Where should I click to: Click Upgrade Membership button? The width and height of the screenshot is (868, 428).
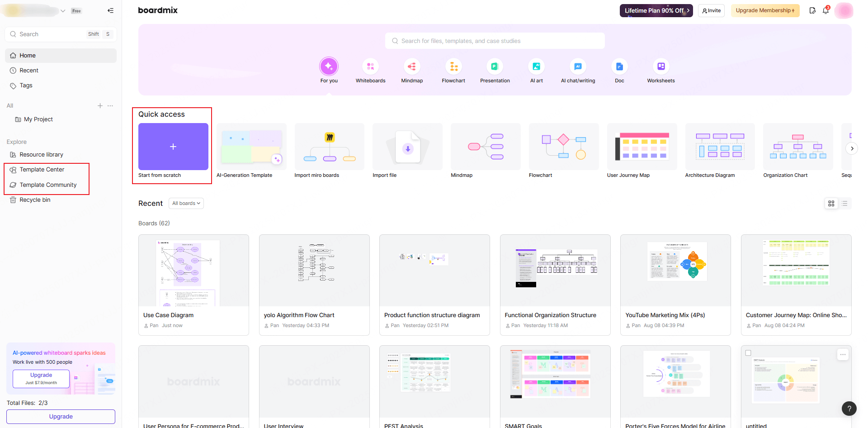[x=765, y=10]
